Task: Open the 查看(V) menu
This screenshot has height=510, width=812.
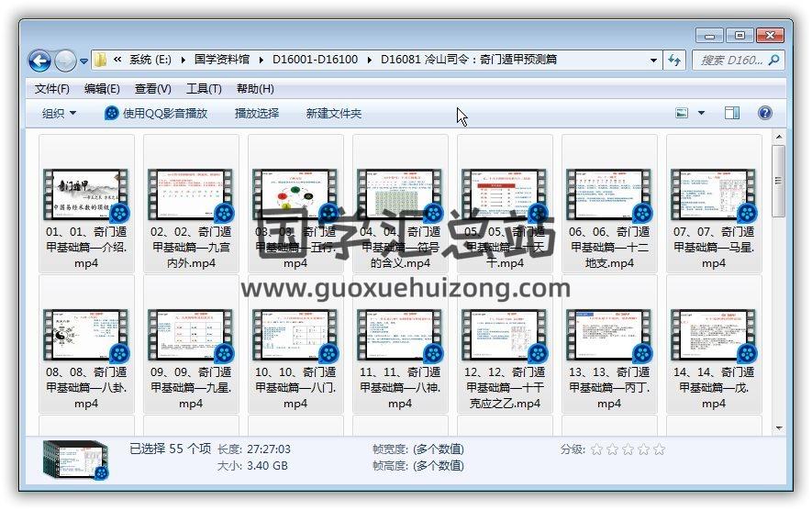Action: [153, 89]
